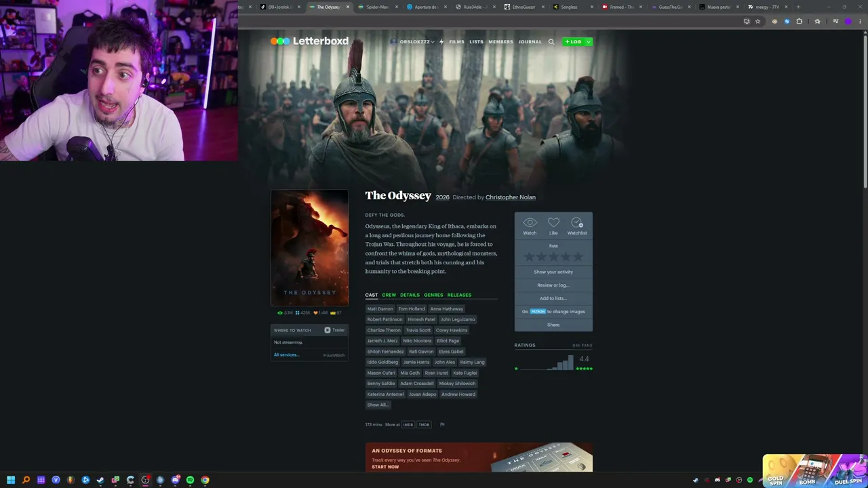Image resolution: width=868 pixels, height=488 pixels.
Task: Open the 4.4 average rating
Action: (x=584, y=359)
